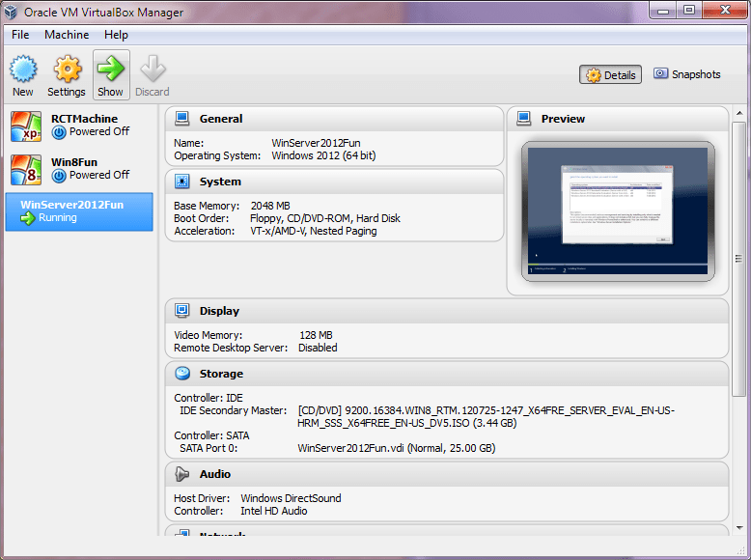This screenshot has height=560, width=751.
Task: Switch to the Details view
Action: 610,74
